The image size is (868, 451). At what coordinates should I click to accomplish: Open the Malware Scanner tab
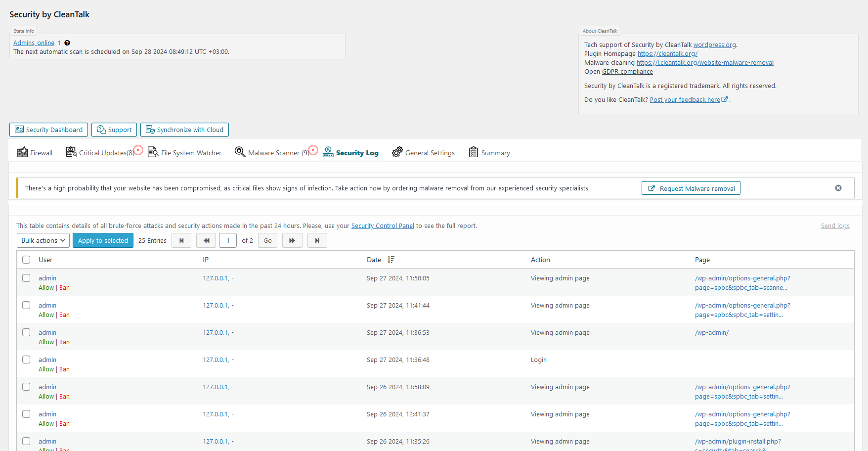pyautogui.click(x=273, y=153)
